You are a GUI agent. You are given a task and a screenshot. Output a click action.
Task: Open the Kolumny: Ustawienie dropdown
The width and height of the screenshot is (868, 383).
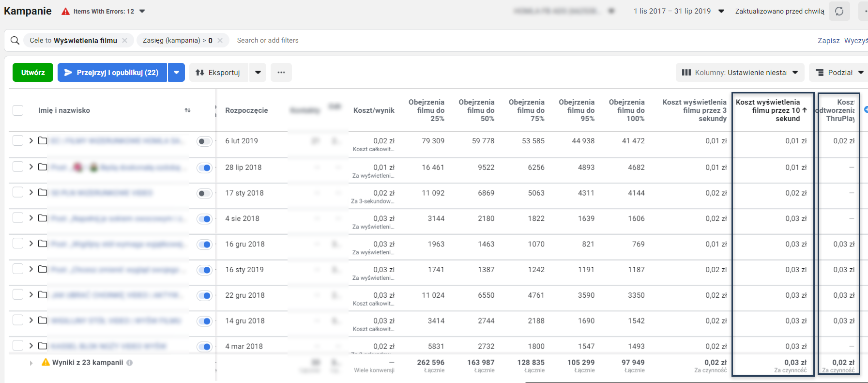pyautogui.click(x=740, y=72)
